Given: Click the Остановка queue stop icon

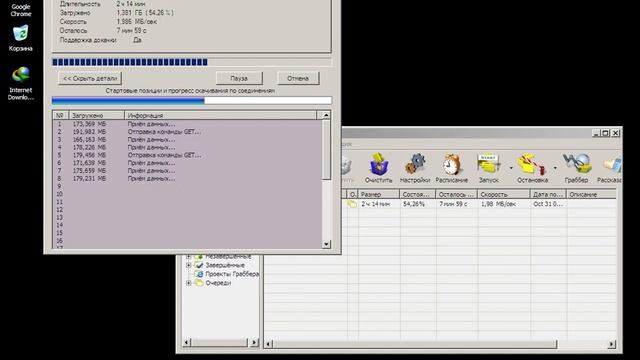Looking at the screenshot, I should 532,168.
